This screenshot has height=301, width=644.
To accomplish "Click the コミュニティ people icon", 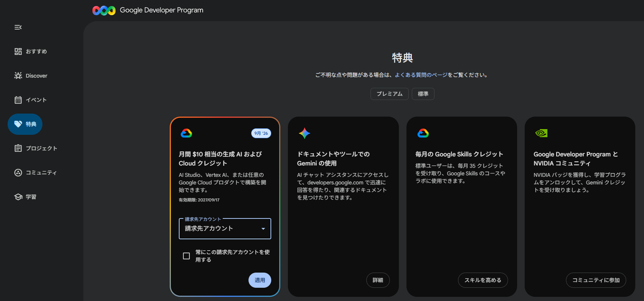I will tap(18, 173).
